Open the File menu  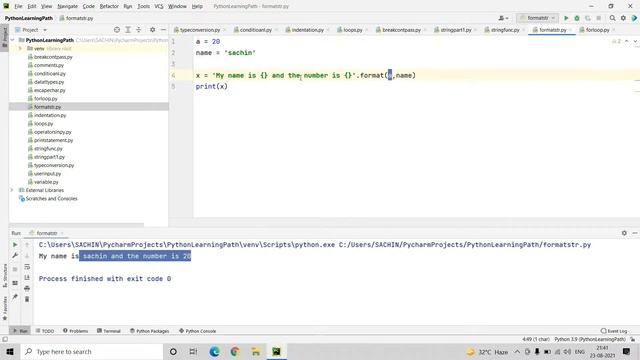click(18, 6)
